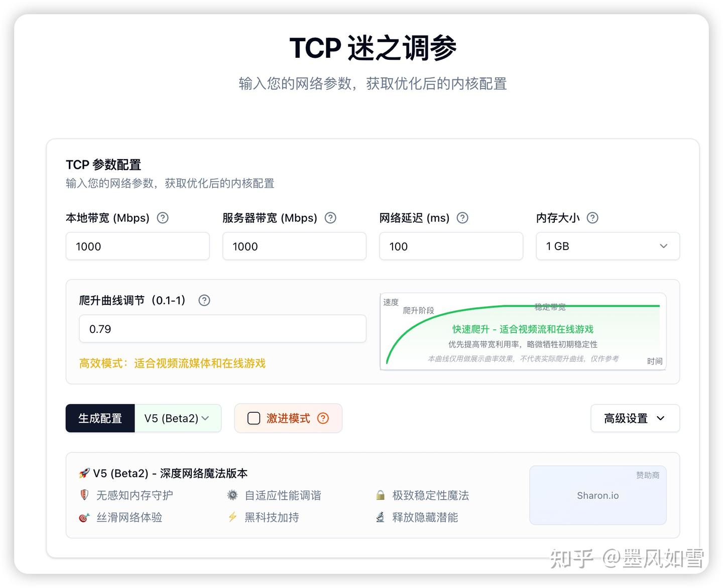Viewport: 723px width, 588px height.
Task: Enable the 激进模式 checkbox
Action: tap(254, 418)
